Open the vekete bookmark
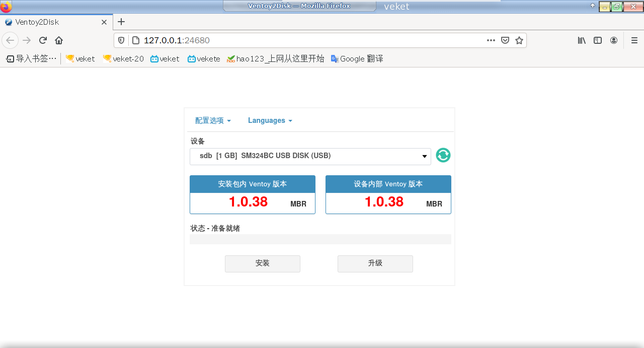Image resolution: width=644 pixels, height=348 pixels. pos(204,58)
